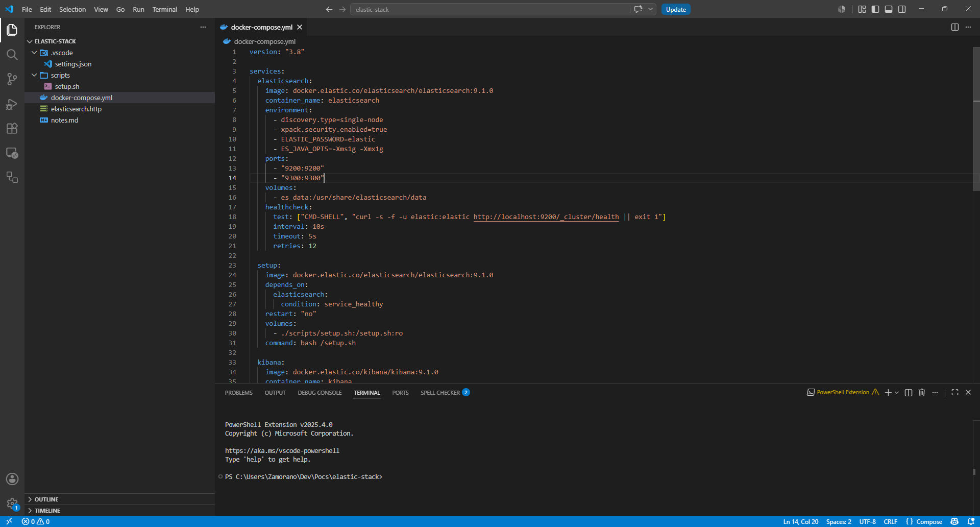The image size is (980, 527).
Task: Go forward using the navigation arrow
Action: (342, 9)
